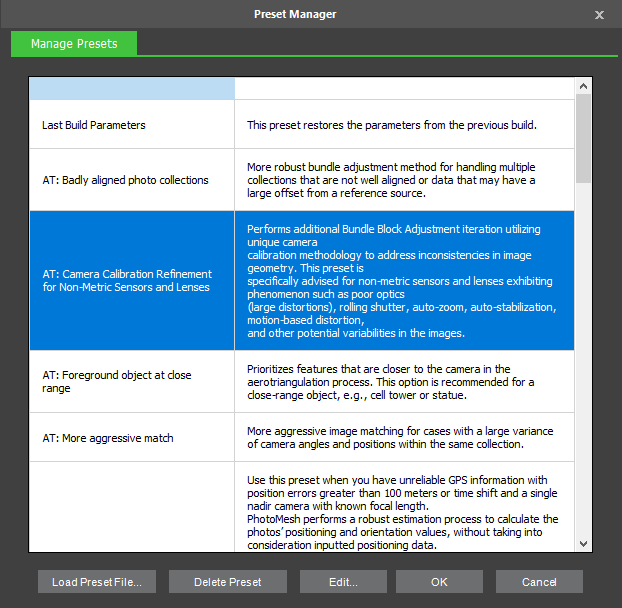Pick the AT: Foreground object at close range preset
The height and width of the screenshot is (608, 622).
coord(116,381)
